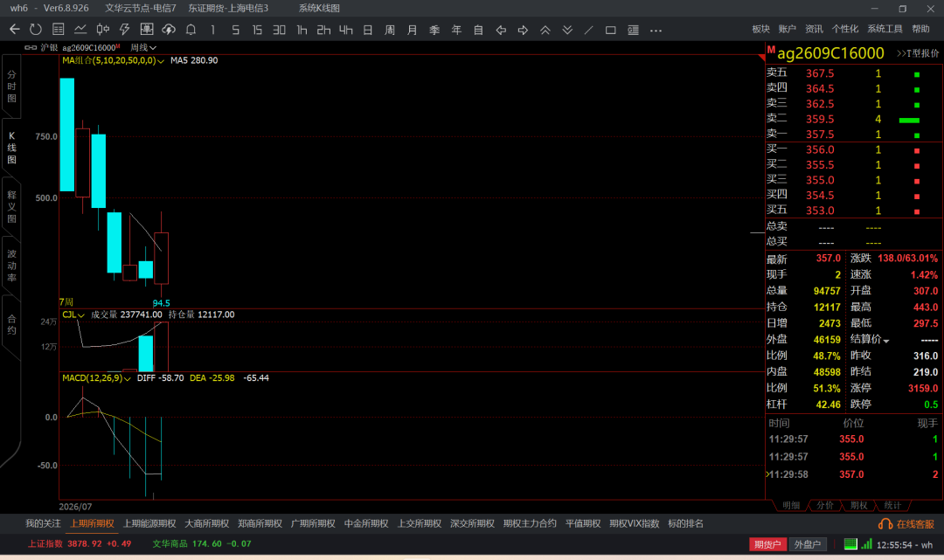Switch to 分时图 side tab
Image resolution: width=944 pixels, height=560 pixels.
[11, 86]
